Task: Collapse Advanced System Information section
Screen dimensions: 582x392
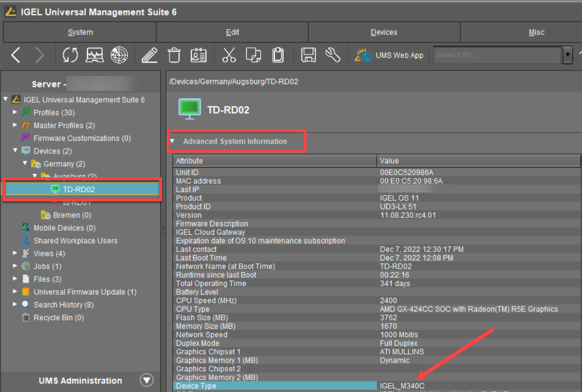Action: (173, 142)
